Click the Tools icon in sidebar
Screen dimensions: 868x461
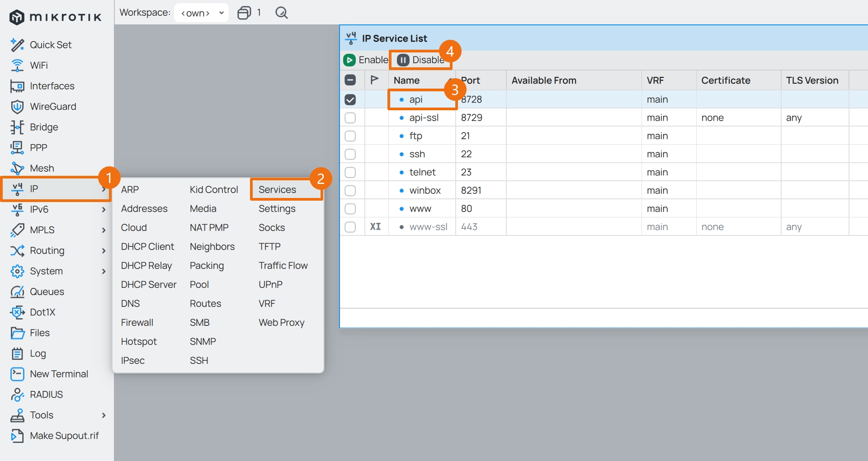(17, 415)
